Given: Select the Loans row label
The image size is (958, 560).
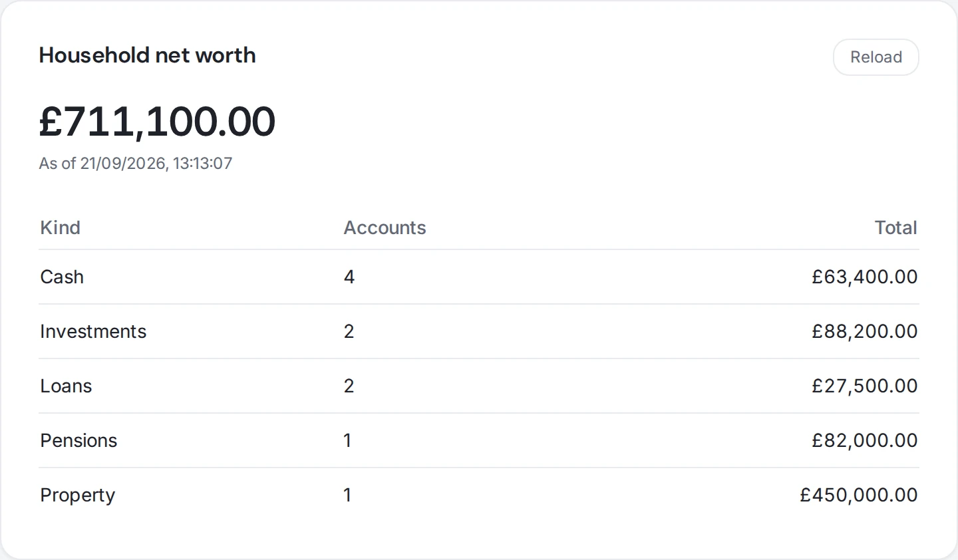Looking at the screenshot, I should [x=66, y=386].
